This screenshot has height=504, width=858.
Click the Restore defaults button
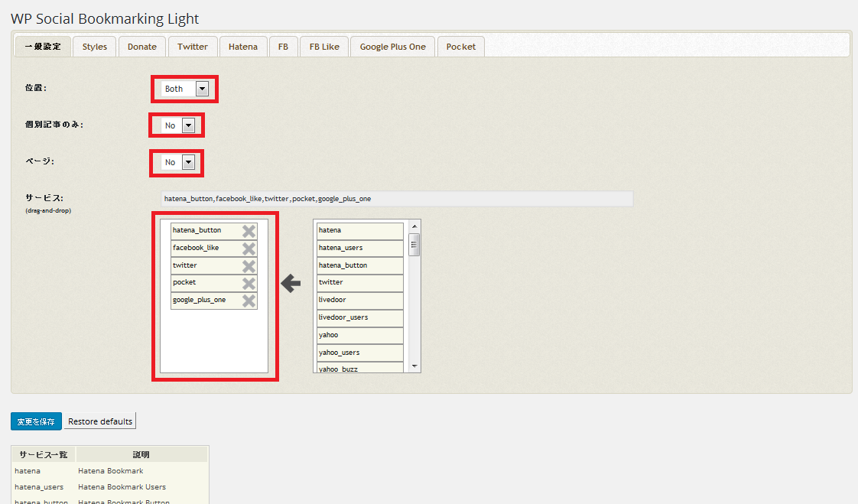100,421
